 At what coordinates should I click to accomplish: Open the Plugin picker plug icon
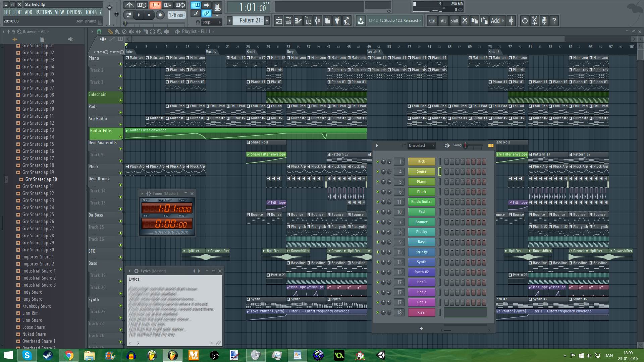click(337, 21)
